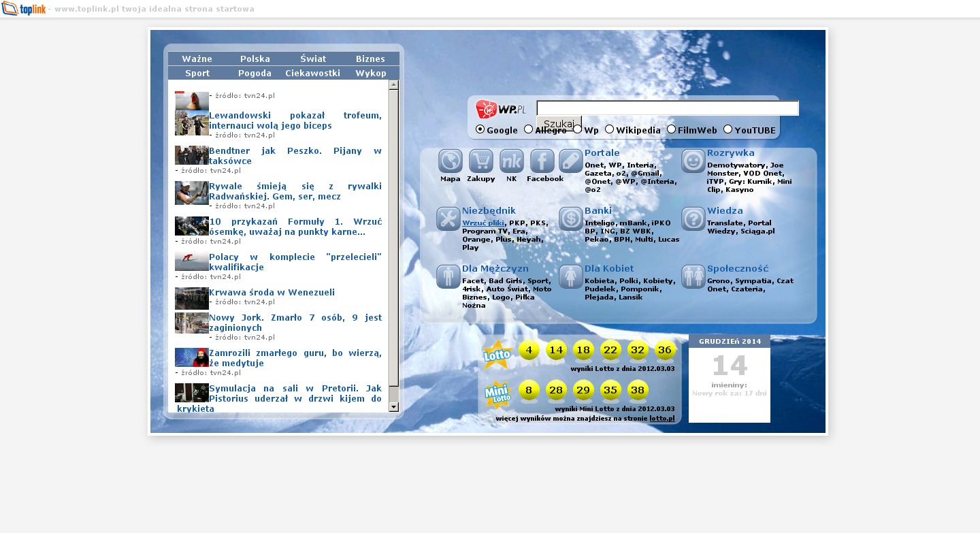Click the Niezbędnik tools icon
Viewport: 980px width, 533px height.
[448, 219]
